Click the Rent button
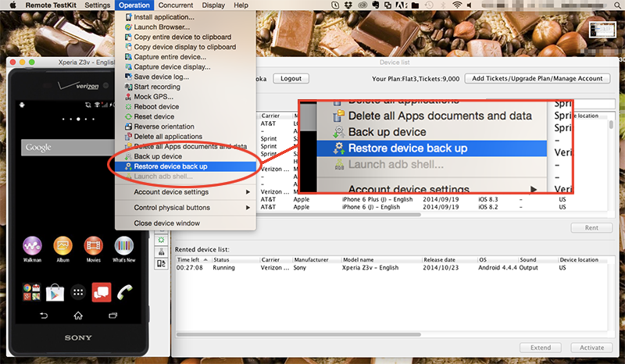 [591, 227]
